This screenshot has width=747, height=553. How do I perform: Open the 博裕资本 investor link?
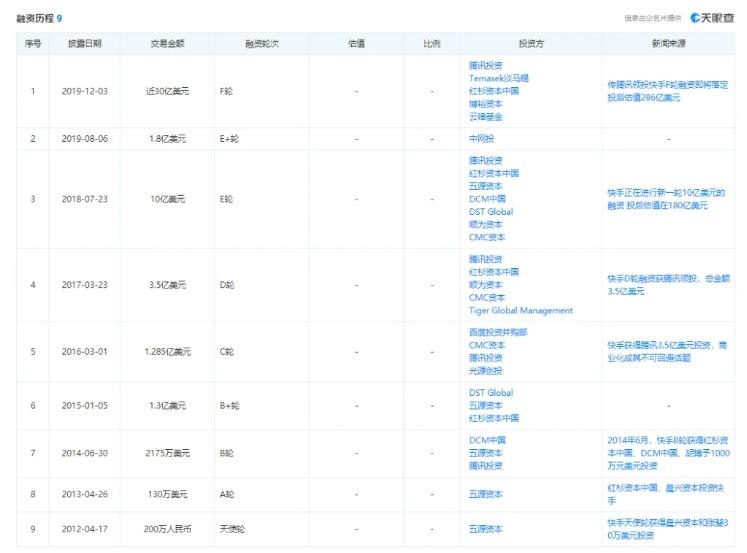(x=485, y=104)
